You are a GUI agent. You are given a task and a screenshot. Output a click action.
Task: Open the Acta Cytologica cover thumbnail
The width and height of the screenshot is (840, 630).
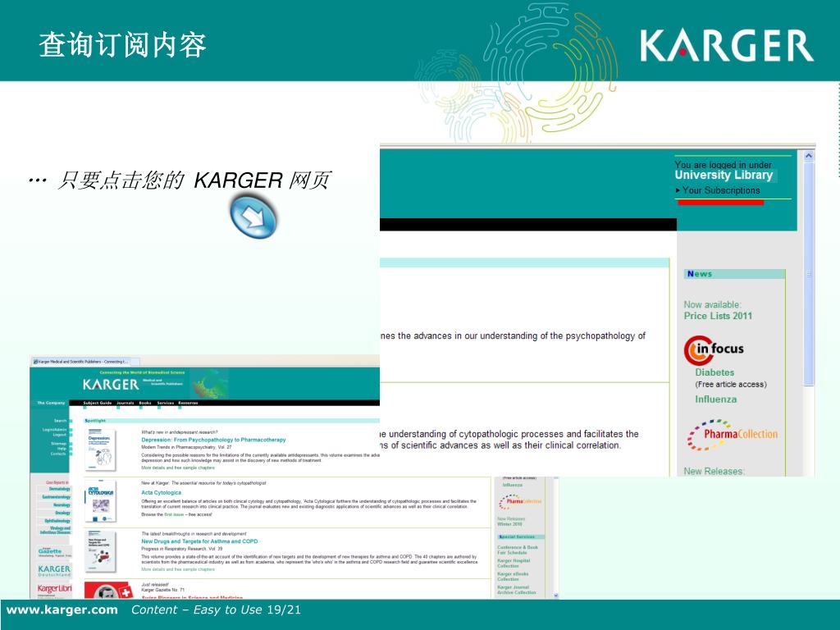100,503
